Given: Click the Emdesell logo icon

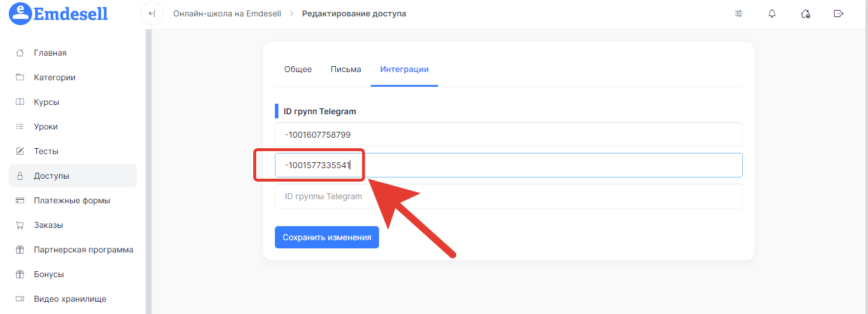Looking at the screenshot, I should pos(20,13).
